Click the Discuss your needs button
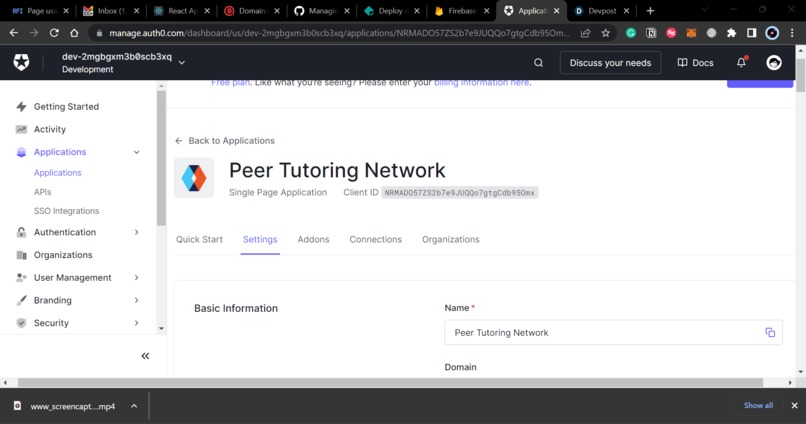 point(610,63)
